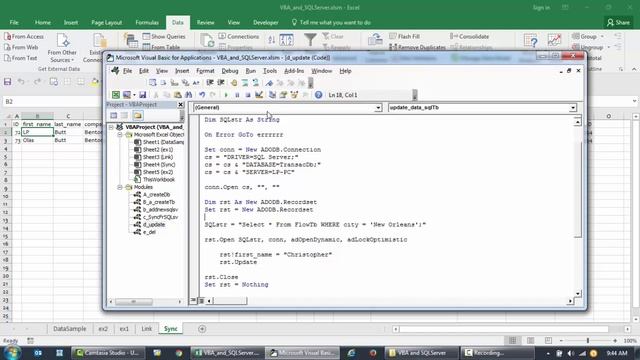
Task: Switch Excel to Page Layout view
Action: (531, 340)
